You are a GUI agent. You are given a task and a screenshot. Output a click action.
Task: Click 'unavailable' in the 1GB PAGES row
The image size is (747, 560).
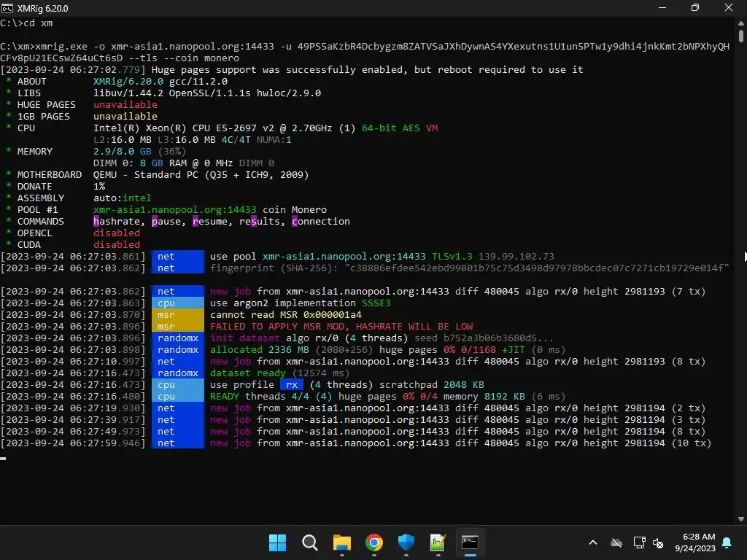click(x=125, y=116)
